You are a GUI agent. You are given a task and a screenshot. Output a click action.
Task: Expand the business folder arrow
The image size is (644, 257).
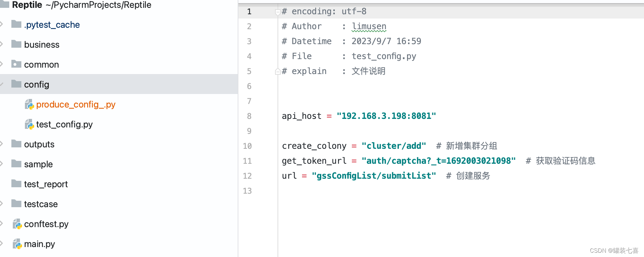(1, 44)
